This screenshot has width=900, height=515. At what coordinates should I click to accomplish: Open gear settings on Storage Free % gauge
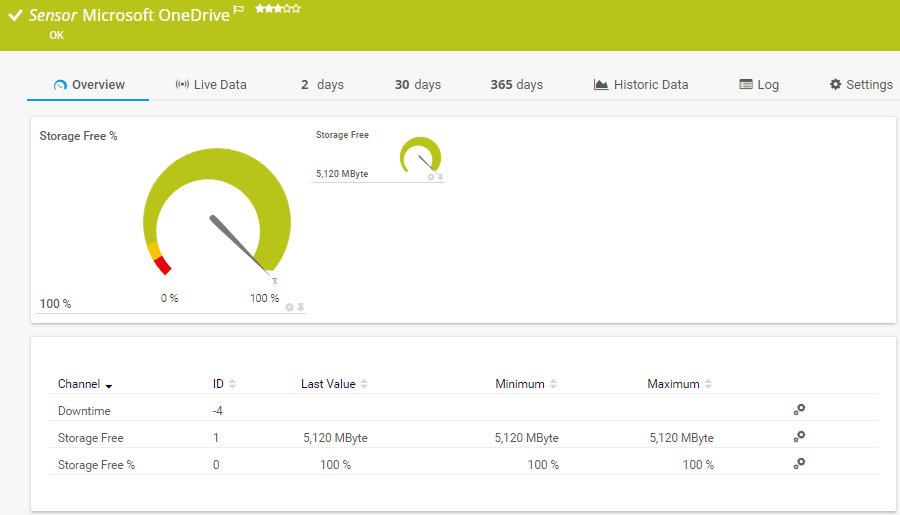[289, 307]
